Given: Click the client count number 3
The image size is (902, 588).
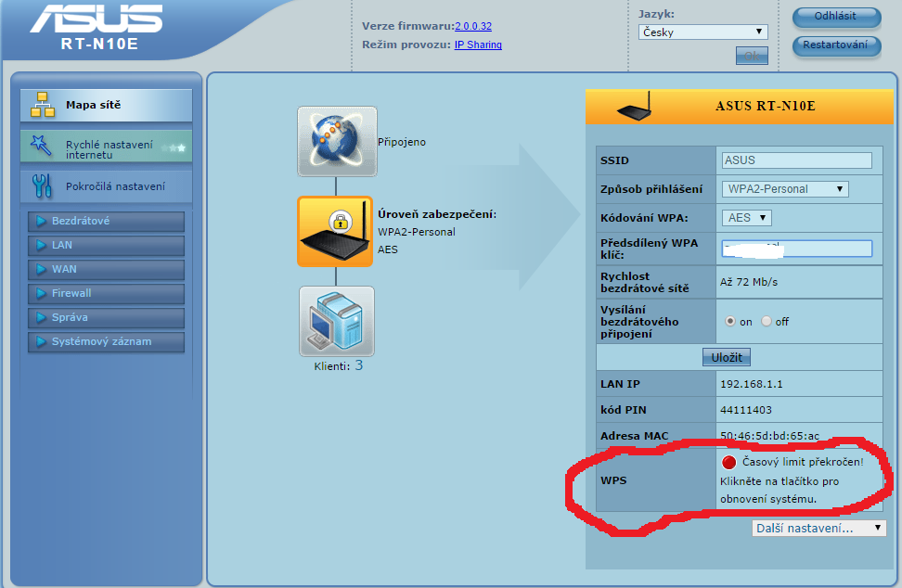Looking at the screenshot, I should 359,365.
